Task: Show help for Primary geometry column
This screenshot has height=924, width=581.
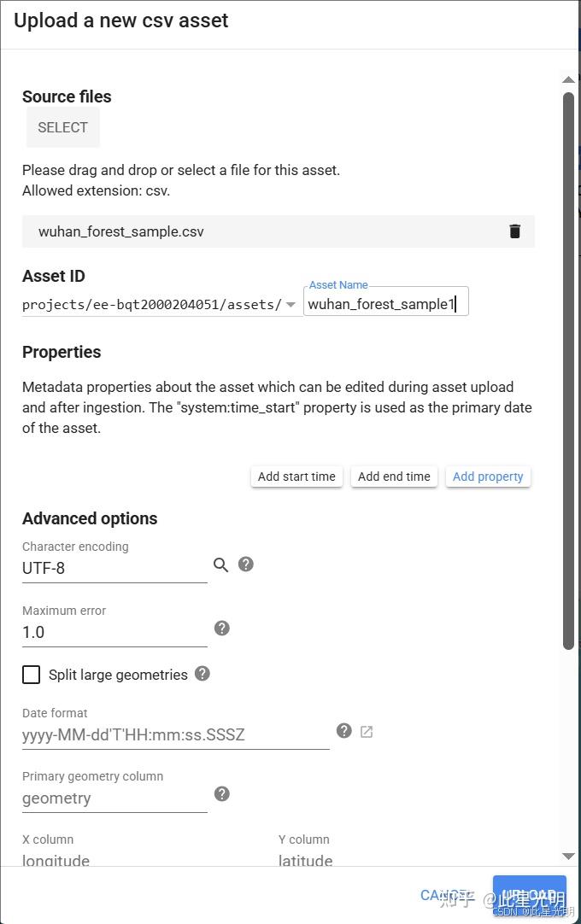Action: (x=222, y=794)
